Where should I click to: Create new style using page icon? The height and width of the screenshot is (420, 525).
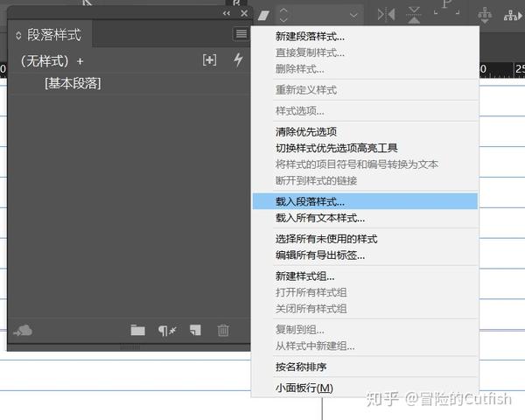pos(195,330)
